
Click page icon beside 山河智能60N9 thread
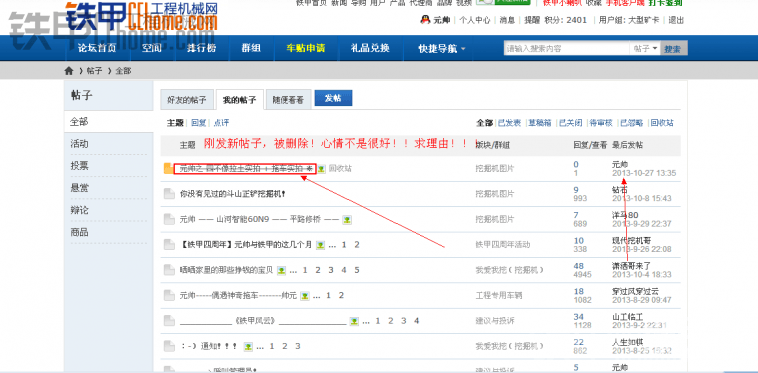pos(169,219)
